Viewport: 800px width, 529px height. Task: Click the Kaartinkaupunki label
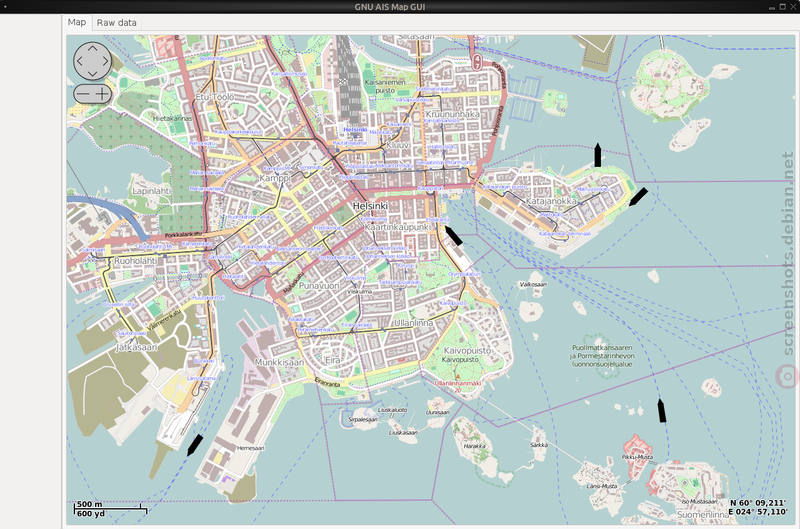pos(397,227)
